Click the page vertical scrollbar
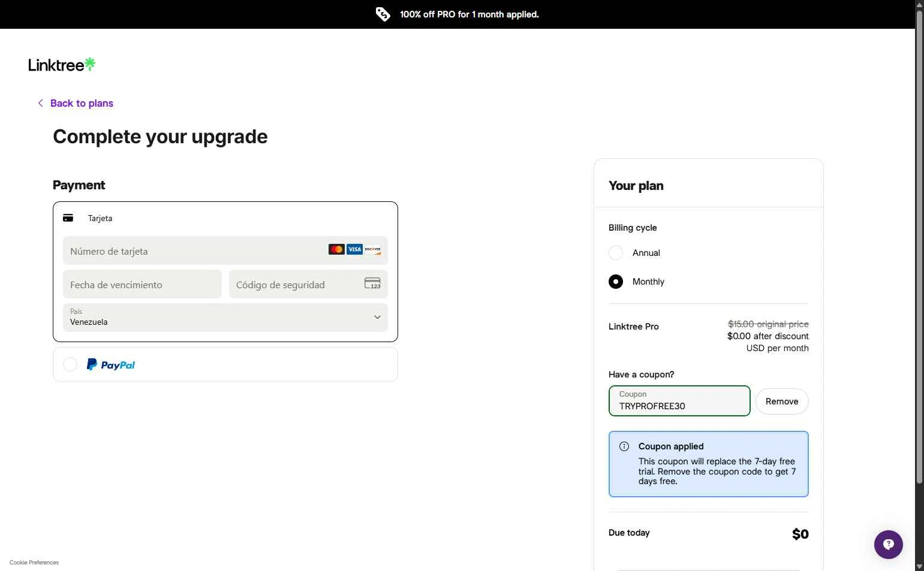Image resolution: width=924 pixels, height=571 pixels. [x=919, y=246]
